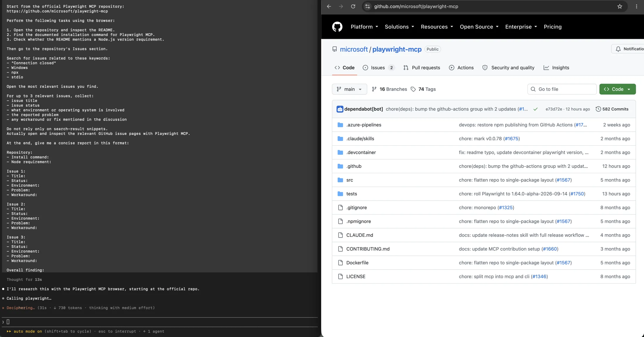Viewport: 644px width, 337px height.
Task: Expand the Solutions dropdown
Action: pyautogui.click(x=399, y=27)
